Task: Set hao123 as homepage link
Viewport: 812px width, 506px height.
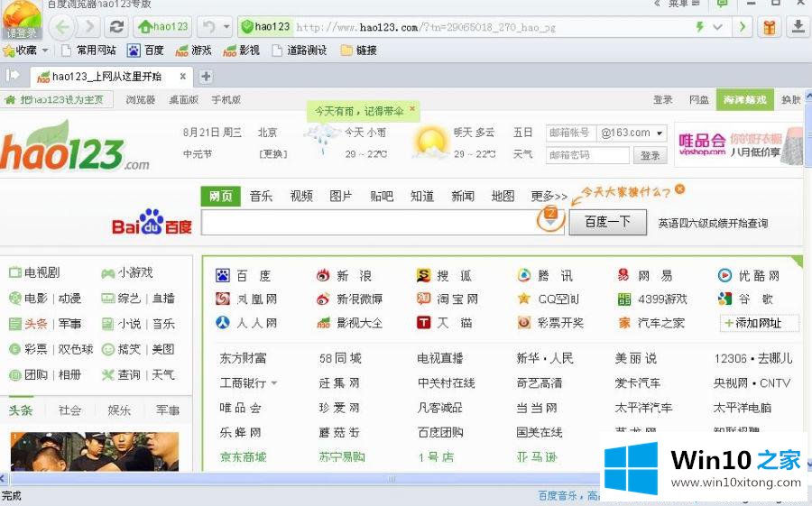Action: [56, 99]
